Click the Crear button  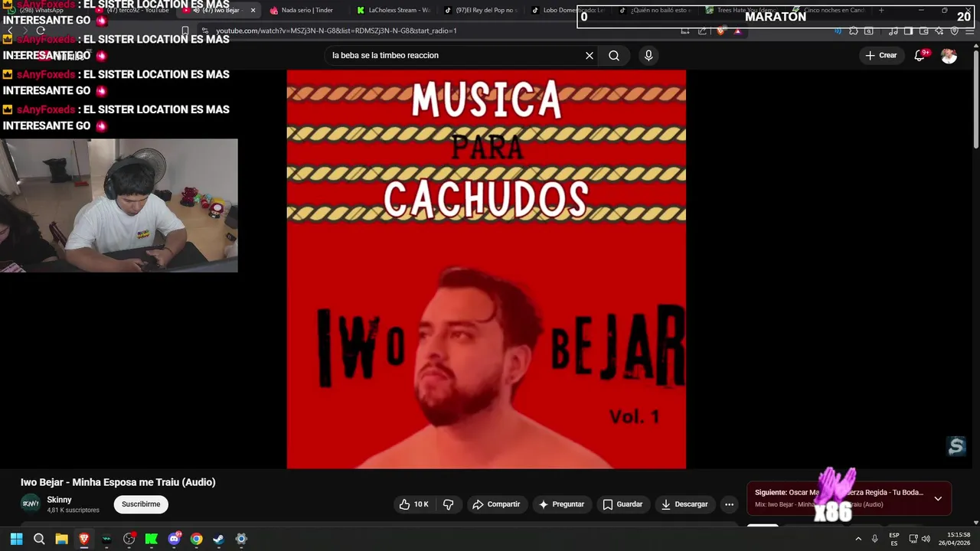880,55
